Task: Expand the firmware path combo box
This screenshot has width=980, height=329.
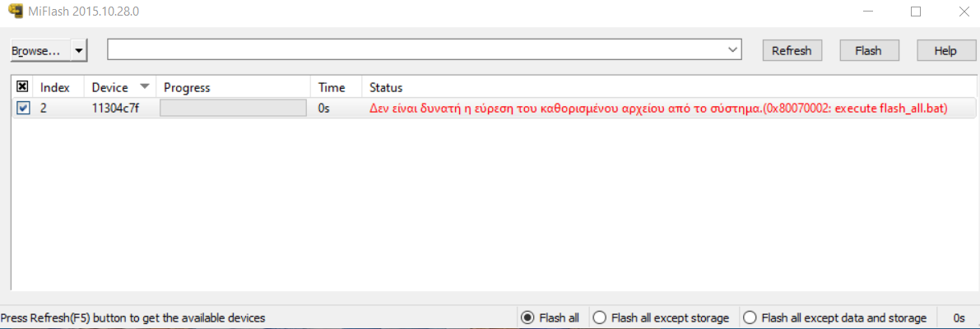Action: point(733,50)
